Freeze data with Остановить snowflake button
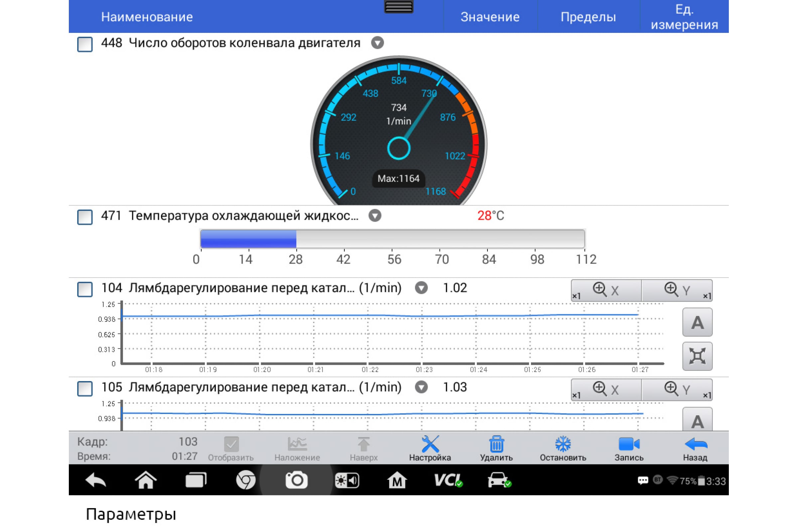Image resolution: width=798 pixels, height=532 pixels. coord(563,449)
